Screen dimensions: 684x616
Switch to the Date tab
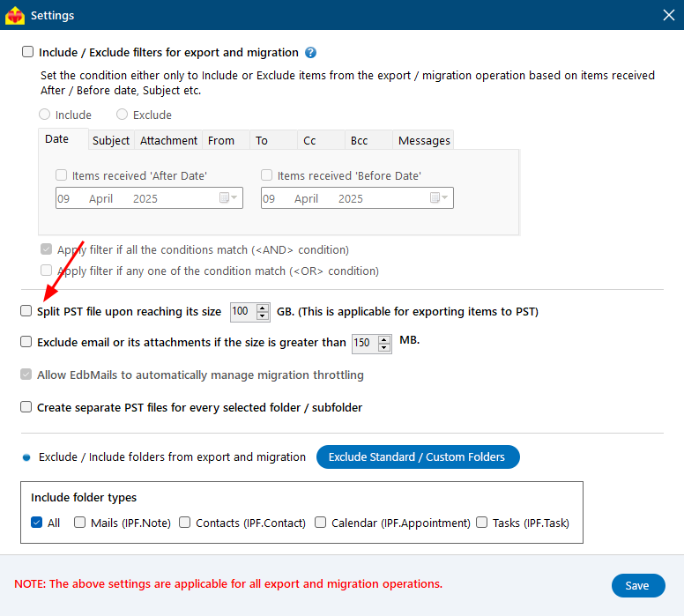(x=63, y=139)
